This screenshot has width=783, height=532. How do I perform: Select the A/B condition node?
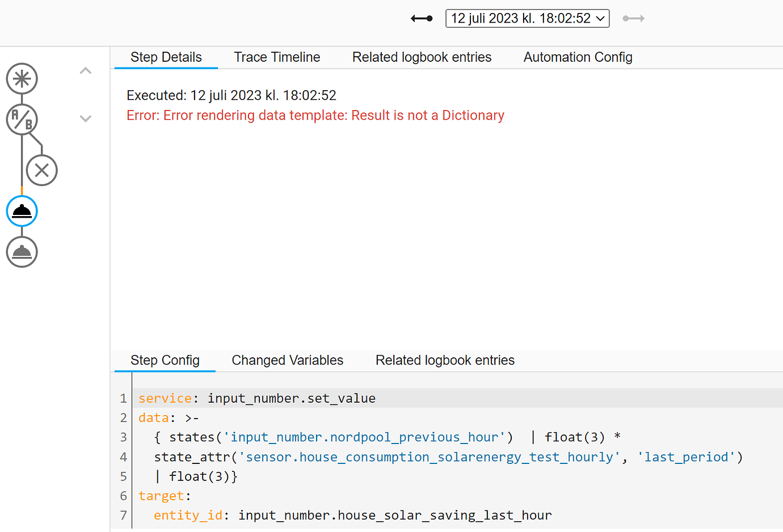pyautogui.click(x=22, y=120)
